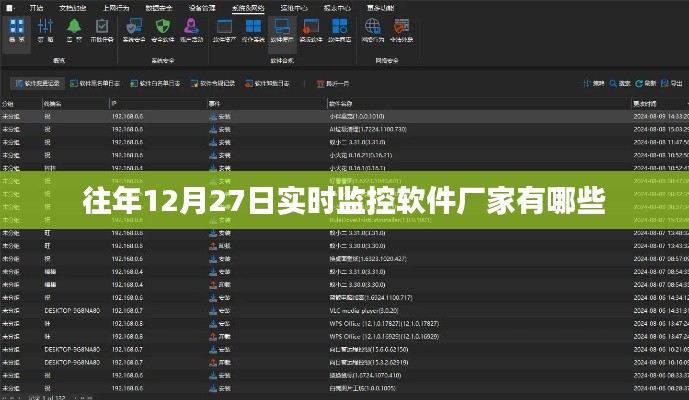689x400 pixels.
Task: Open the software uninstall log sub-tab (red icon)
Action: (267, 84)
